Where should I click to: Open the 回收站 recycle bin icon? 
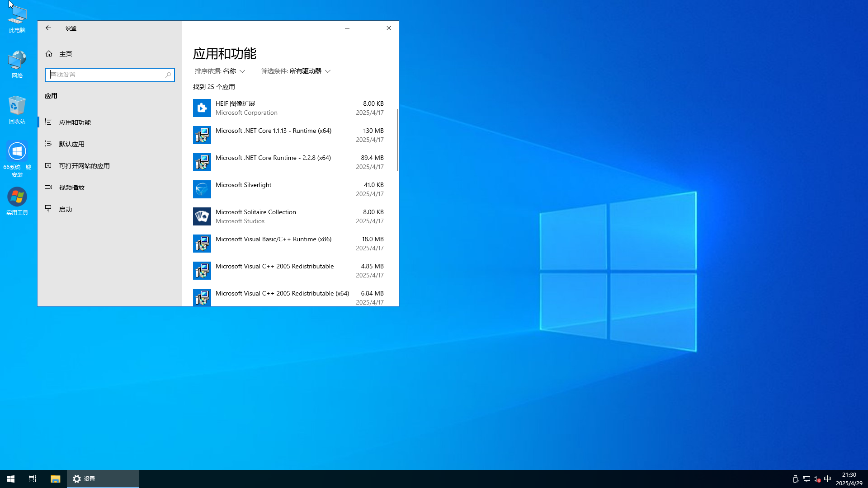pos(17,110)
